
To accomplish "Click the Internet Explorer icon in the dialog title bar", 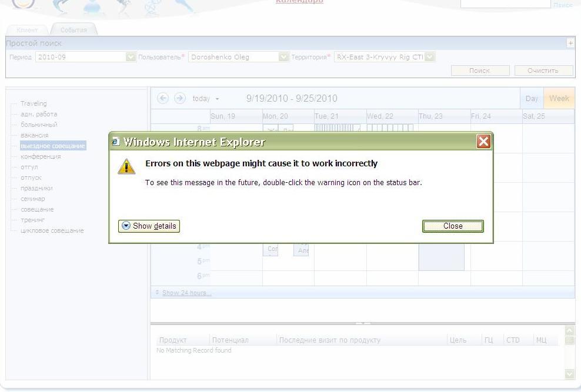I will [x=116, y=142].
